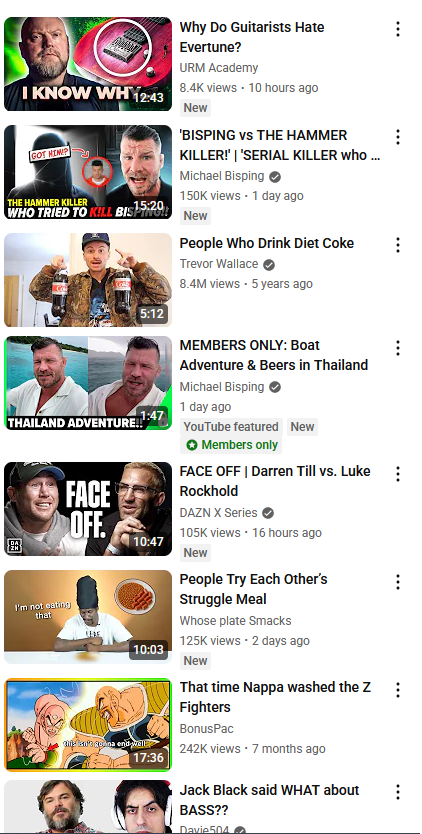Open title 'People Try Each Other's Struggle Meal'
The width and height of the screenshot is (422, 834).
(x=253, y=589)
